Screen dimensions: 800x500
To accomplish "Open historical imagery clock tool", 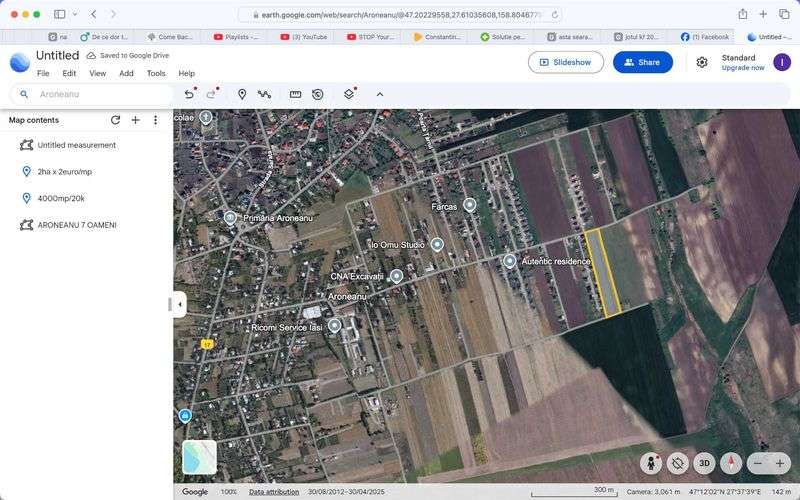I will (318, 94).
